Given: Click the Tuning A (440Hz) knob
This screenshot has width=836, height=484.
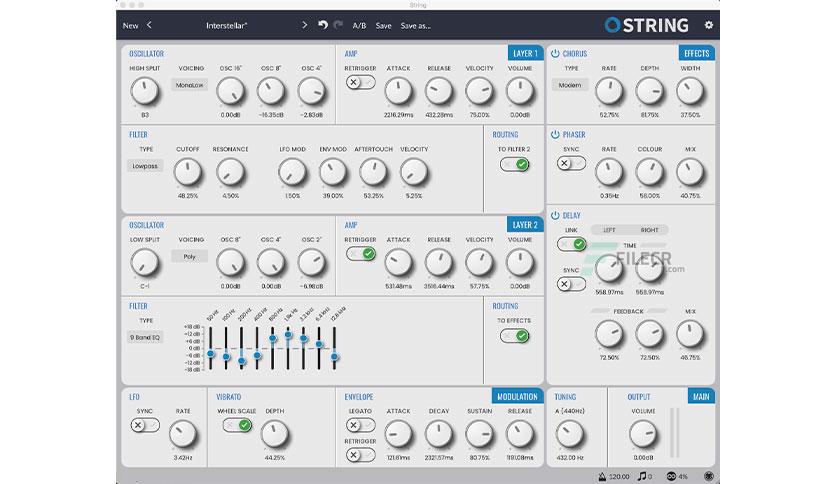Looking at the screenshot, I should [x=569, y=434].
